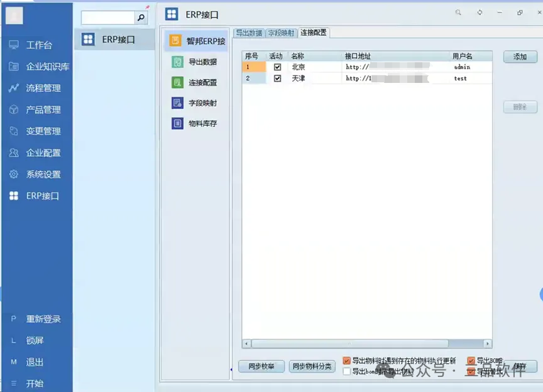
Task: Toggle the 活动 checkbox on the 天津 row
Action: (x=278, y=78)
